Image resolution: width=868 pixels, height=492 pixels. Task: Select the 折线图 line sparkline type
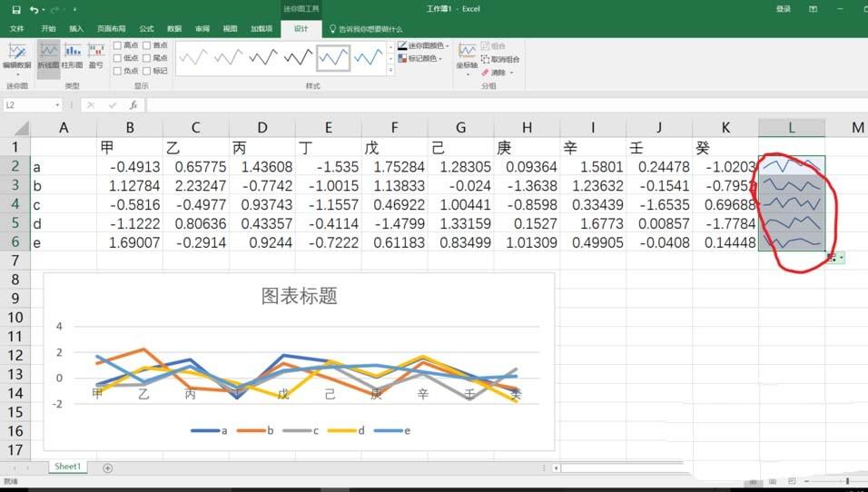pos(49,55)
